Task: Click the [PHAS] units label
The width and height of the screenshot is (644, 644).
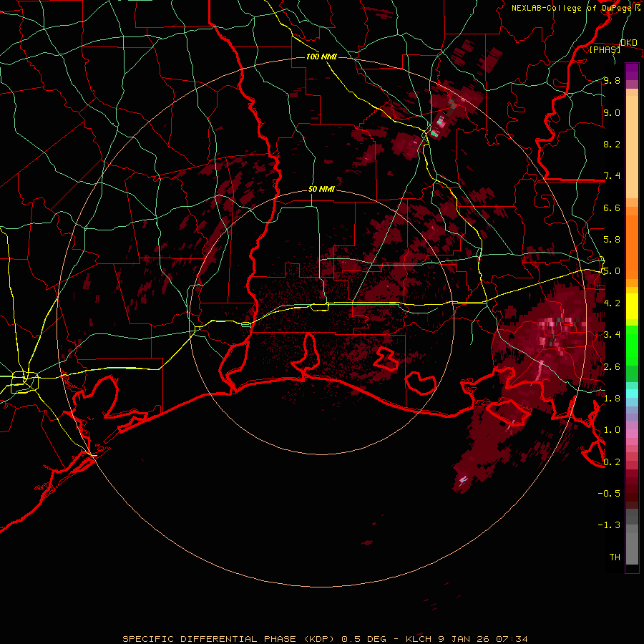Action: (x=605, y=49)
